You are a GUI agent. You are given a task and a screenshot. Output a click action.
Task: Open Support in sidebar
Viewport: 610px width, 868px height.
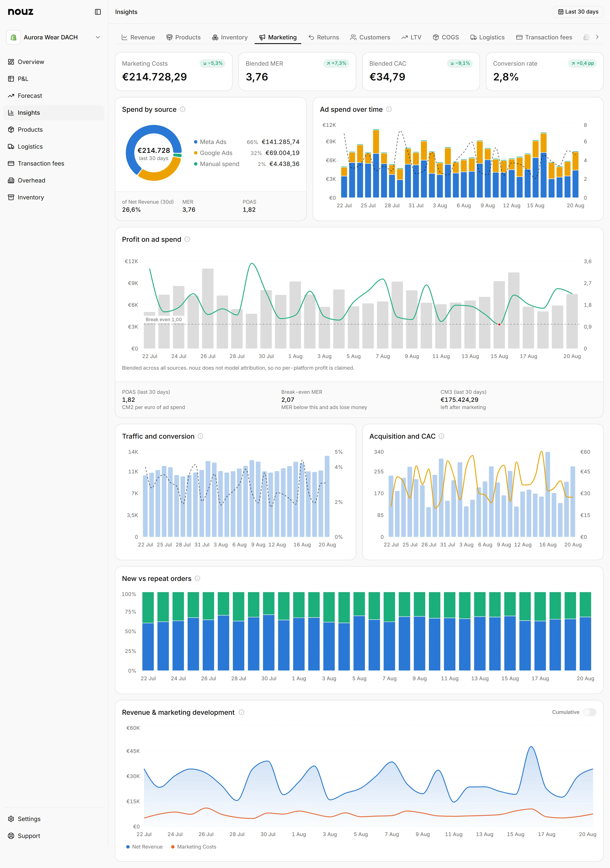tap(54, 836)
